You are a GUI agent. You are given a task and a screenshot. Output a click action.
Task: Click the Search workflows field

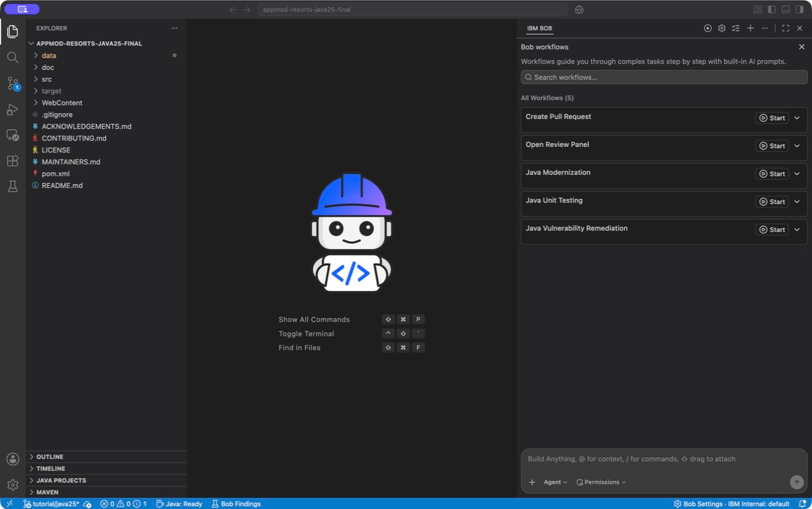click(x=664, y=77)
